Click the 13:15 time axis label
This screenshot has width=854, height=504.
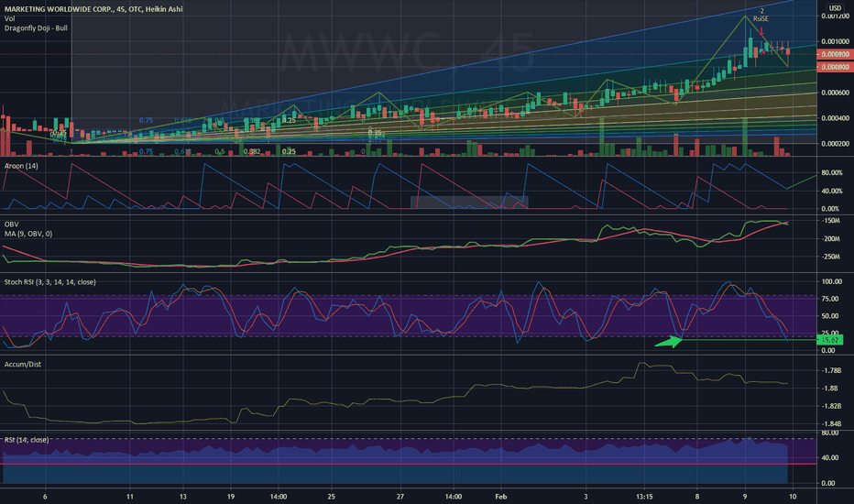644,497
